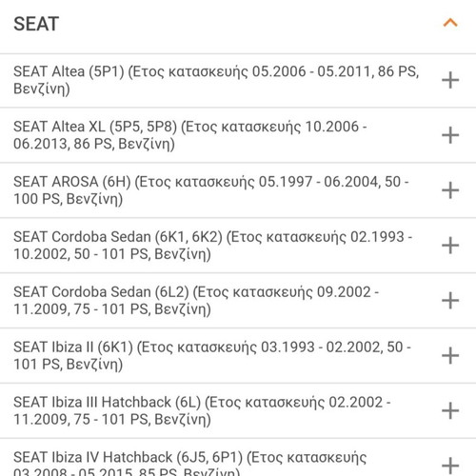Image resolution: width=476 pixels, height=476 pixels.
Task: Select Ibiza IV Hatchback (6J5, 6P1) entry
Action: coord(190,463)
